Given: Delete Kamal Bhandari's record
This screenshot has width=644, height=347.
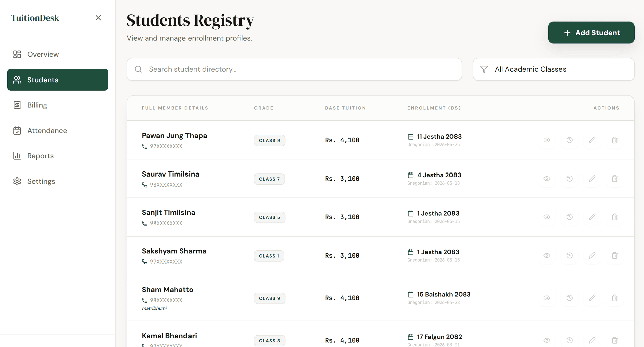Looking at the screenshot, I should 615,340.
